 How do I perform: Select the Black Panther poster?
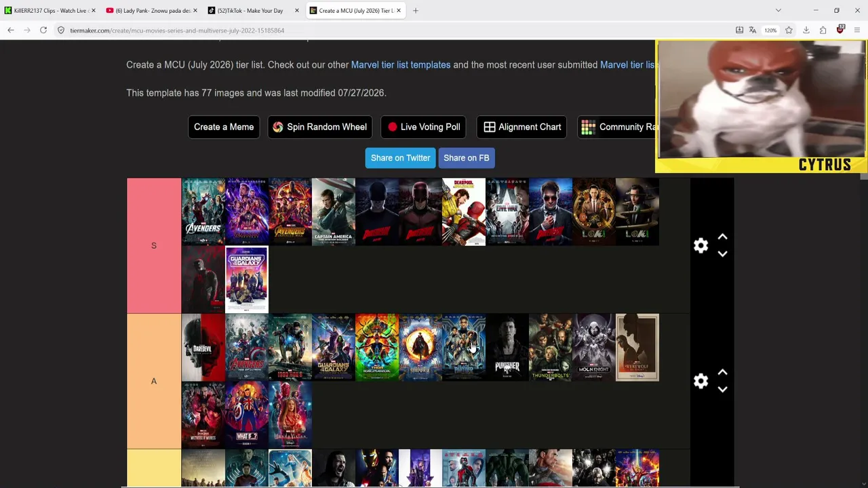(x=464, y=347)
